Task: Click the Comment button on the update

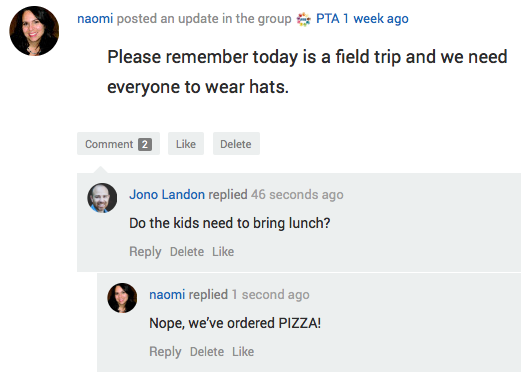Action: pos(118,144)
